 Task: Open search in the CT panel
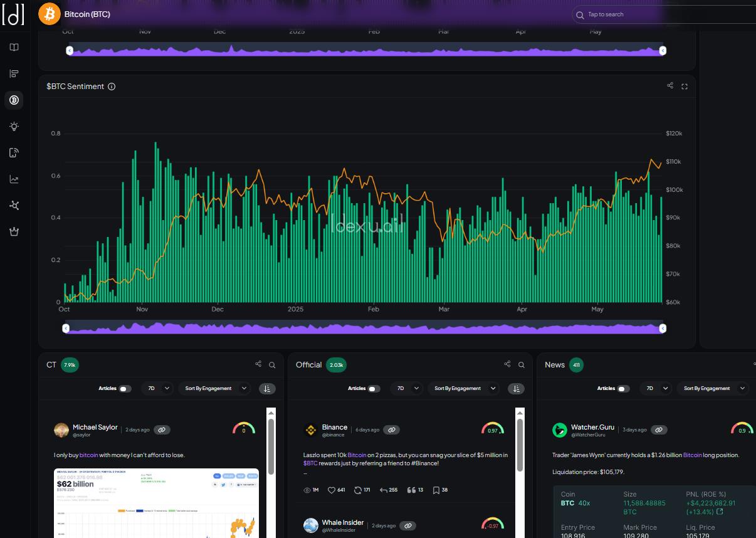pyautogui.click(x=272, y=364)
